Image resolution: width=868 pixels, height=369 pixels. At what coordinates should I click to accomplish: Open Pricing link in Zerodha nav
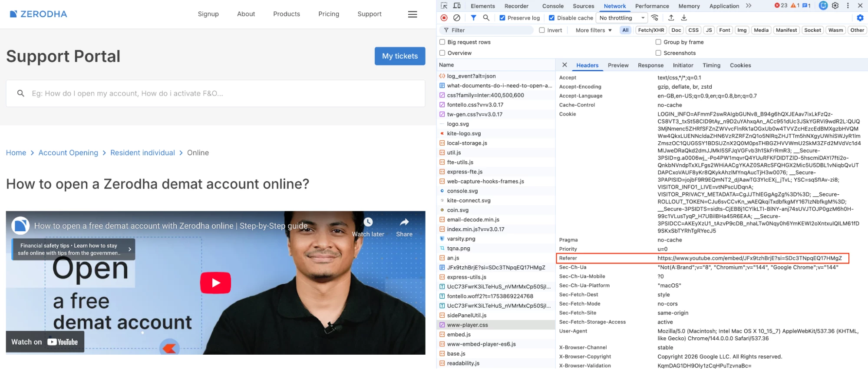pos(329,14)
